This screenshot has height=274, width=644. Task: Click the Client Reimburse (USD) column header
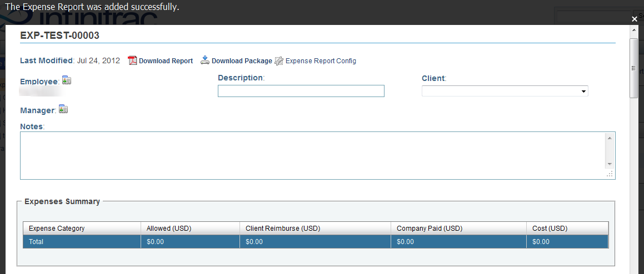[316, 229]
